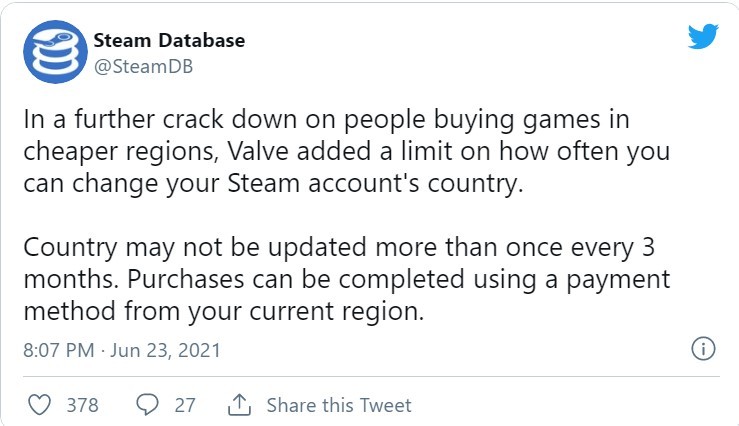Click the 27 replies count
The width and height of the screenshot is (739, 426).
(x=185, y=405)
